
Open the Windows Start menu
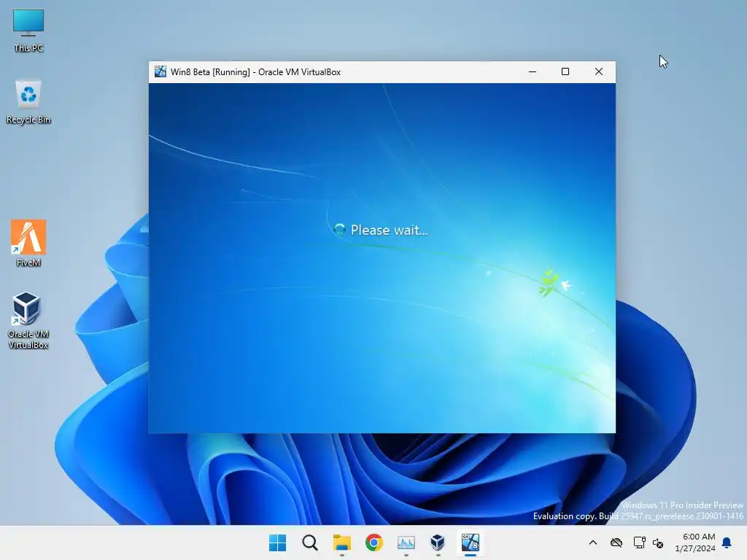(x=277, y=542)
